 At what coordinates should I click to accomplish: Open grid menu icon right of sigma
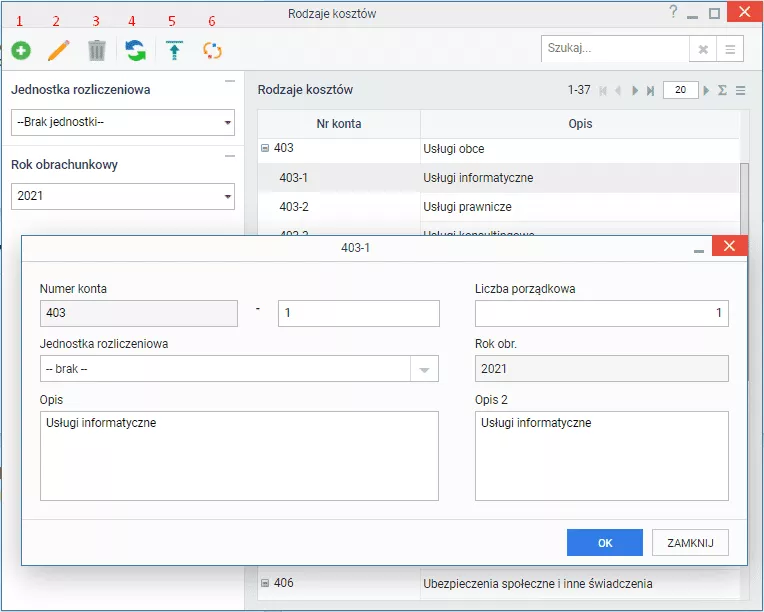pos(741,90)
